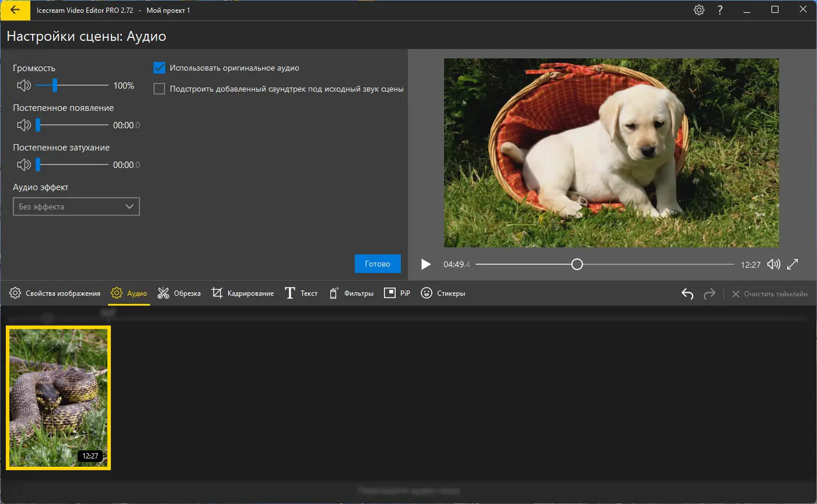Viewport: 817px width, 504px height.
Task: Open settings via the gear icon
Action: pos(699,10)
